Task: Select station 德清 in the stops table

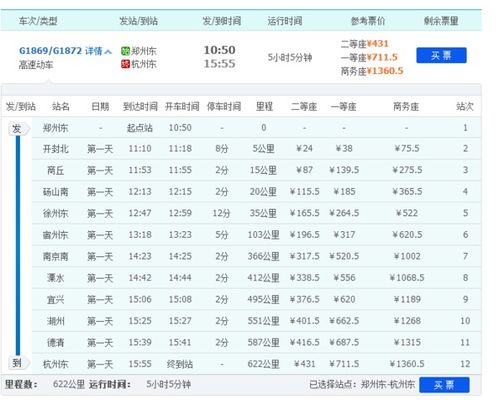Action: coord(55,343)
